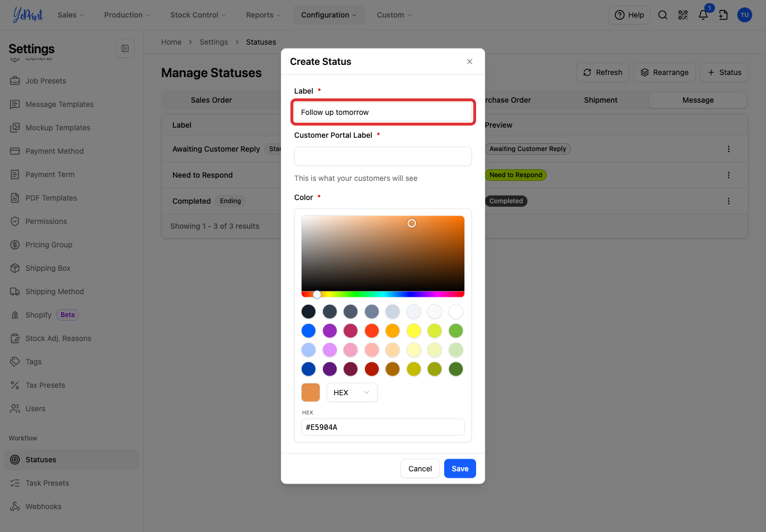
Task: Pick the bright blue color swatch
Action: 309,331
